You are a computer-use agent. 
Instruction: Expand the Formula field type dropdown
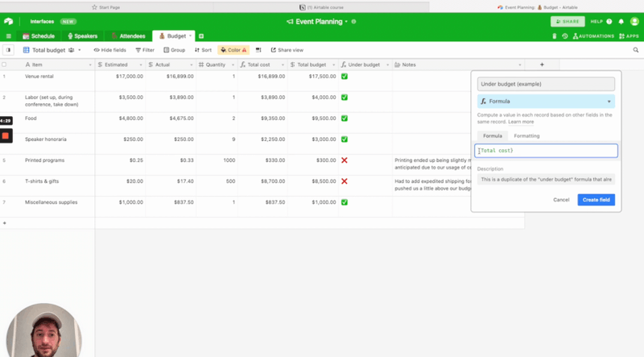(x=546, y=102)
